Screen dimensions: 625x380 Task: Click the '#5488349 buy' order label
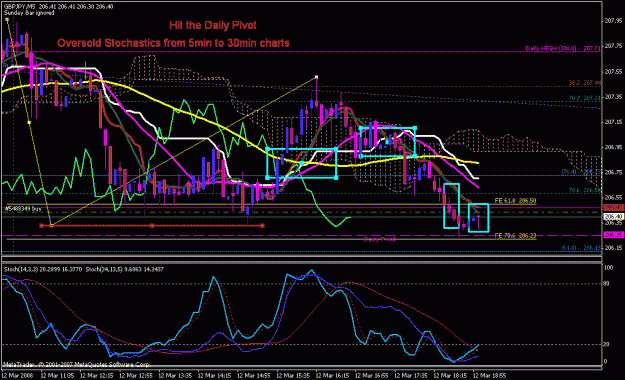pyautogui.click(x=24, y=209)
